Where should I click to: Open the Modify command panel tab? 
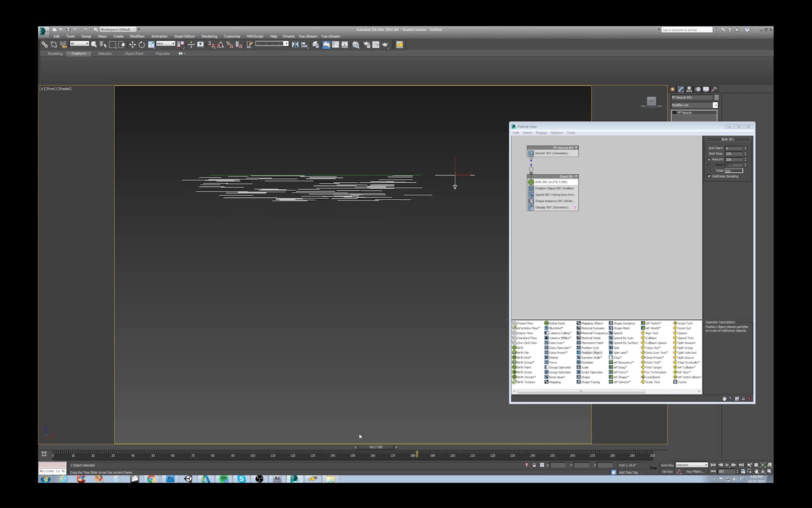681,89
